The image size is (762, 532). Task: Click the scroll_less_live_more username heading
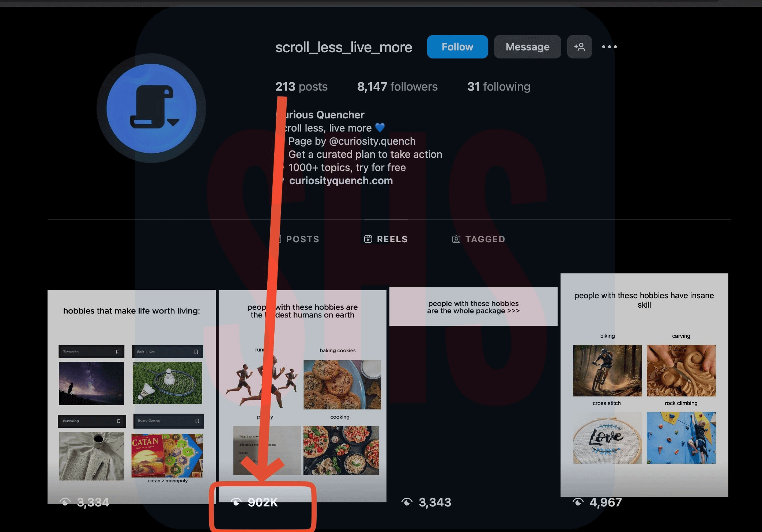click(343, 47)
